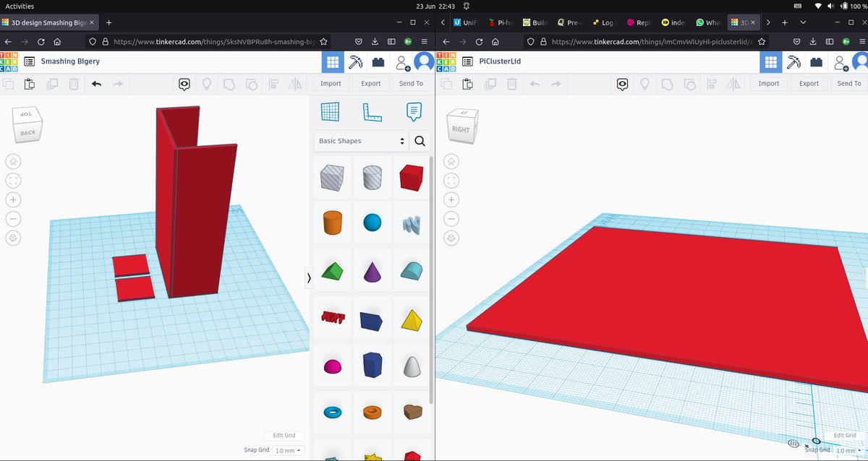Screen dimensions: 868x461
Task: Pick the blue Torus shape
Action: click(332, 412)
